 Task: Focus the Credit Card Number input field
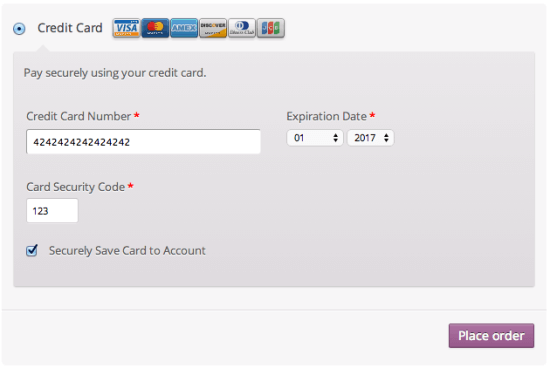coord(143,142)
